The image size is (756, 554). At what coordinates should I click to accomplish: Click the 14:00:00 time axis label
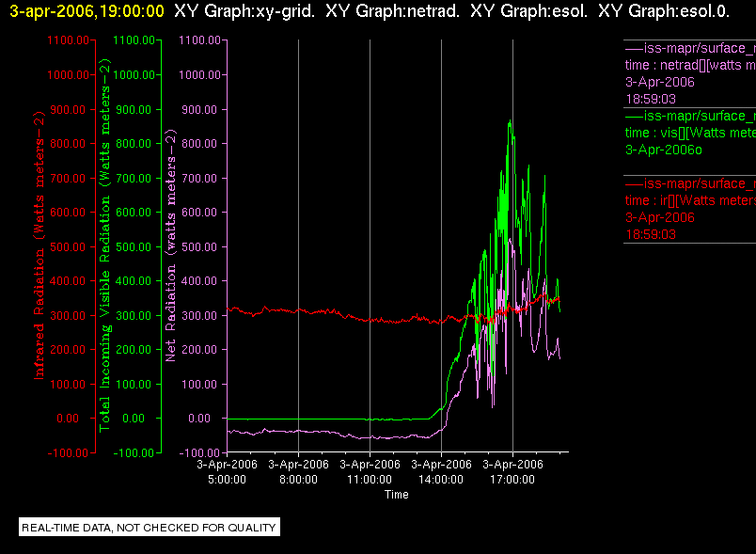click(441, 480)
